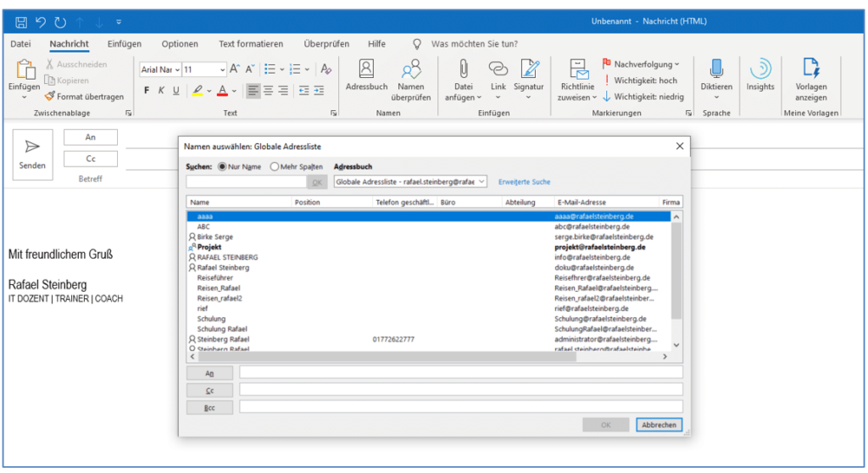Expand font color dropdown arrow
This screenshot has height=473, width=868.
coord(234,91)
